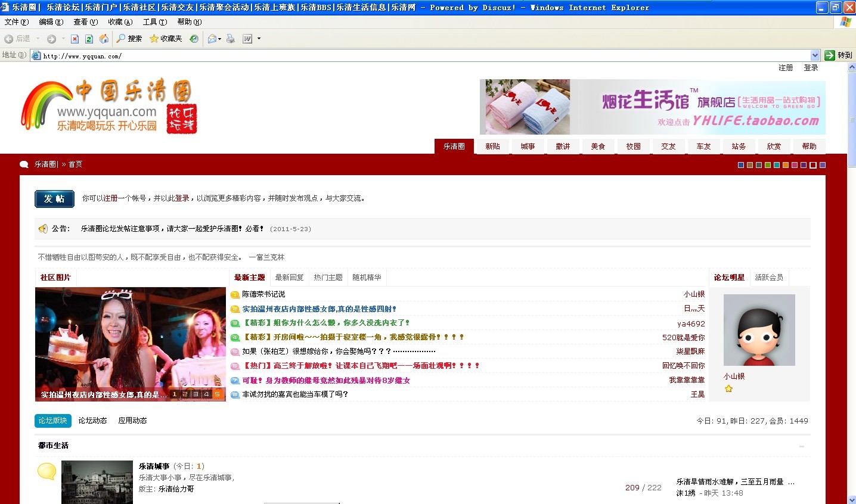Screen dimensions: 856x504
Task: Go to the browser Home page icon
Action: [x=104, y=39]
